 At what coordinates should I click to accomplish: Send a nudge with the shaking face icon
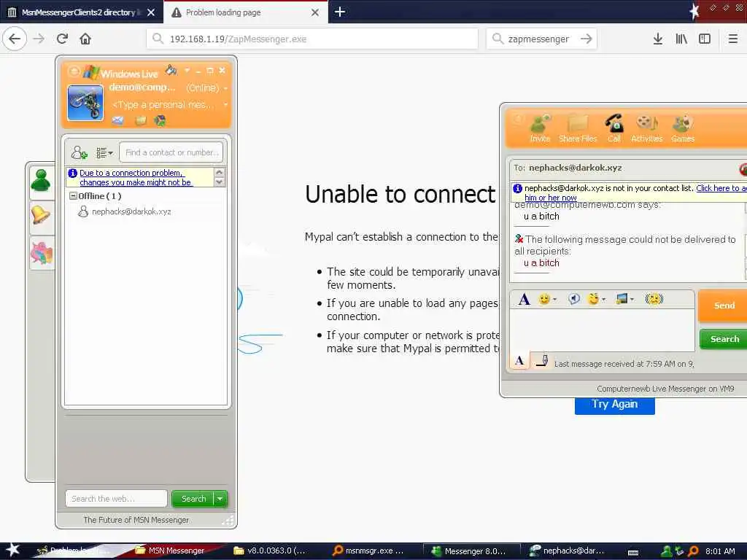coord(654,299)
